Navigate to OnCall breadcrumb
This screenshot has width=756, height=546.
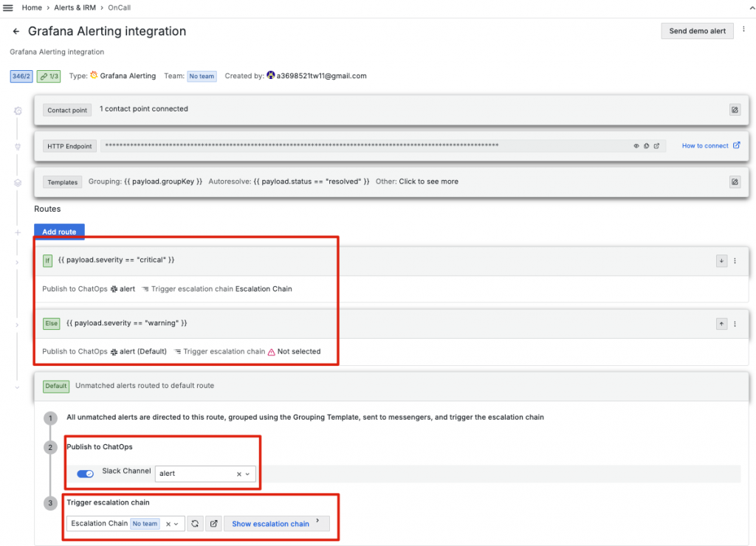119,7
